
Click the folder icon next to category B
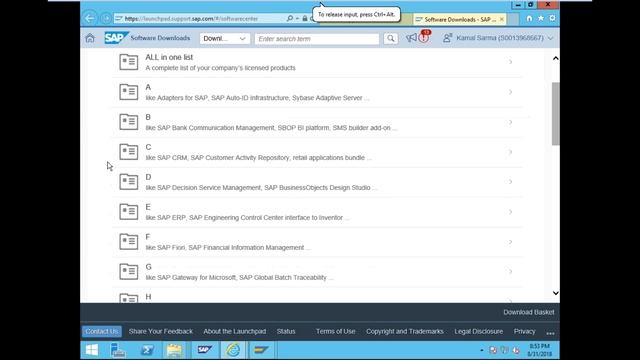(x=129, y=122)
